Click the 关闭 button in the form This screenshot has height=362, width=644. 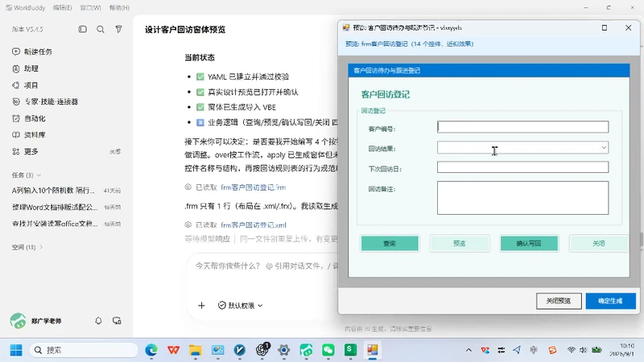(598, 244)
